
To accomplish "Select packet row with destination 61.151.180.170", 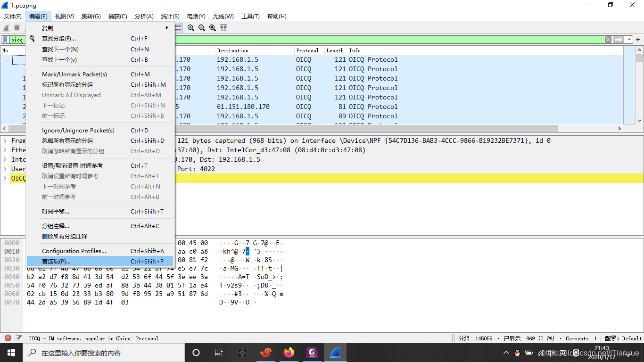I will point(312,107).
